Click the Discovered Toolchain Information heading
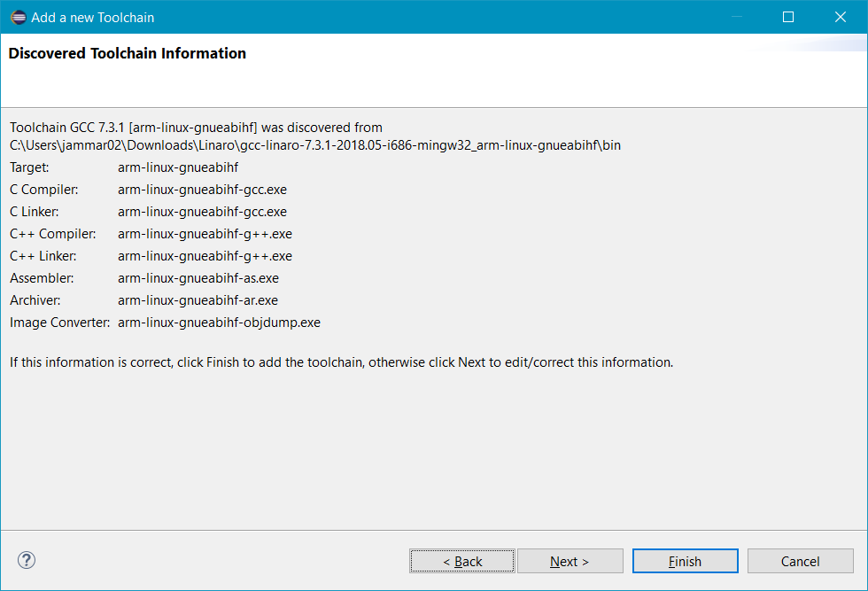The image size is (868, 591). pyautogui.click(x=126, y=53)
